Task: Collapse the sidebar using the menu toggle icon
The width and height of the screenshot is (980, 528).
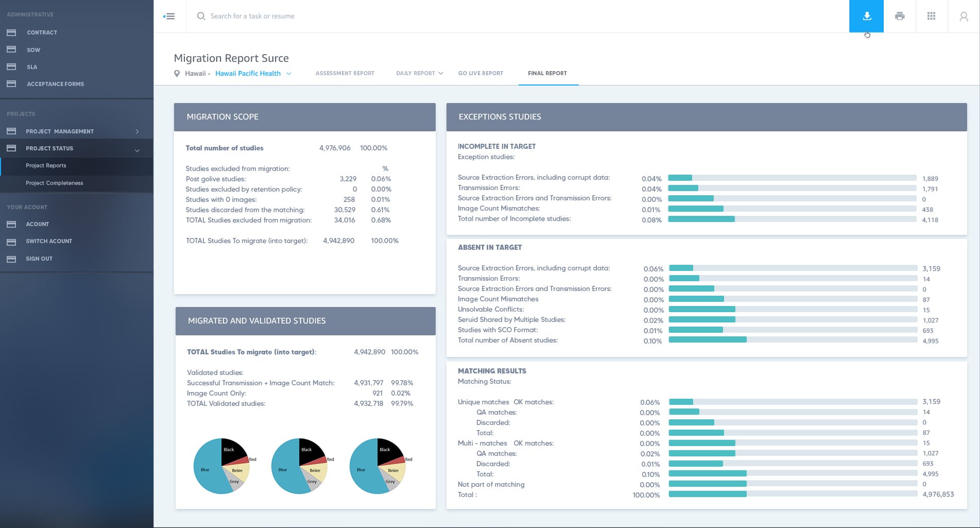Action: coord(169,16)
